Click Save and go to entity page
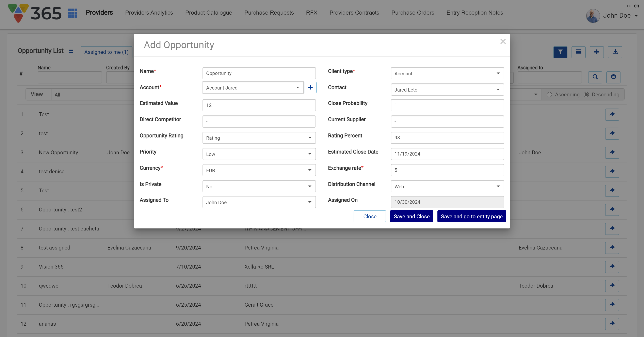644x337 pixels. coord(471,216)
